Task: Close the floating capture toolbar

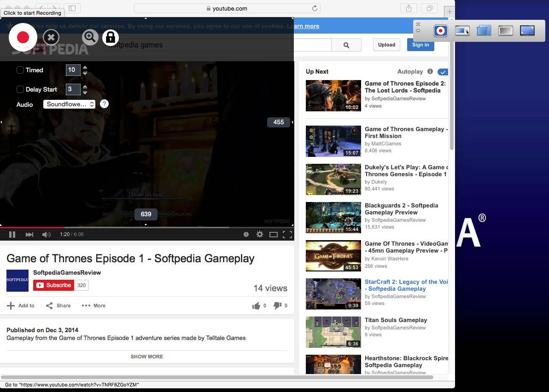Action: tap(418, 24)
